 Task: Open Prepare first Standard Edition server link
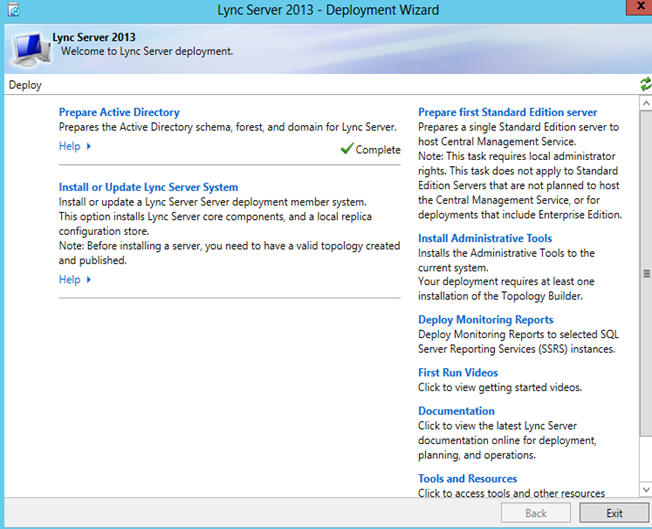click(x=507, y=112)
